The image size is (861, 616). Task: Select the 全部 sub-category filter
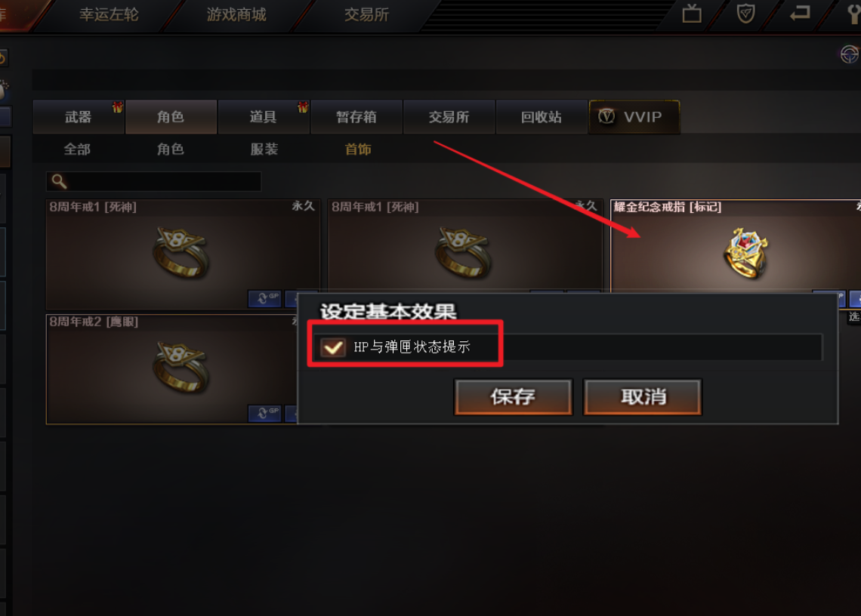pyautogui.click(x=77, y=149)
